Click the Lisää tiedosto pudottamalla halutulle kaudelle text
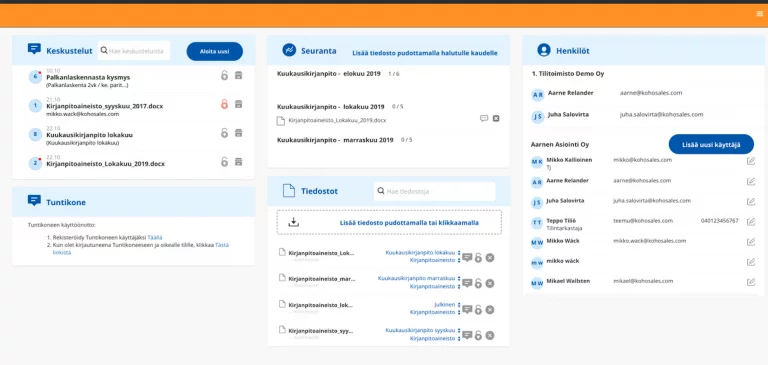The height and width of the screenshot is (365, 768). pos(425,53)
